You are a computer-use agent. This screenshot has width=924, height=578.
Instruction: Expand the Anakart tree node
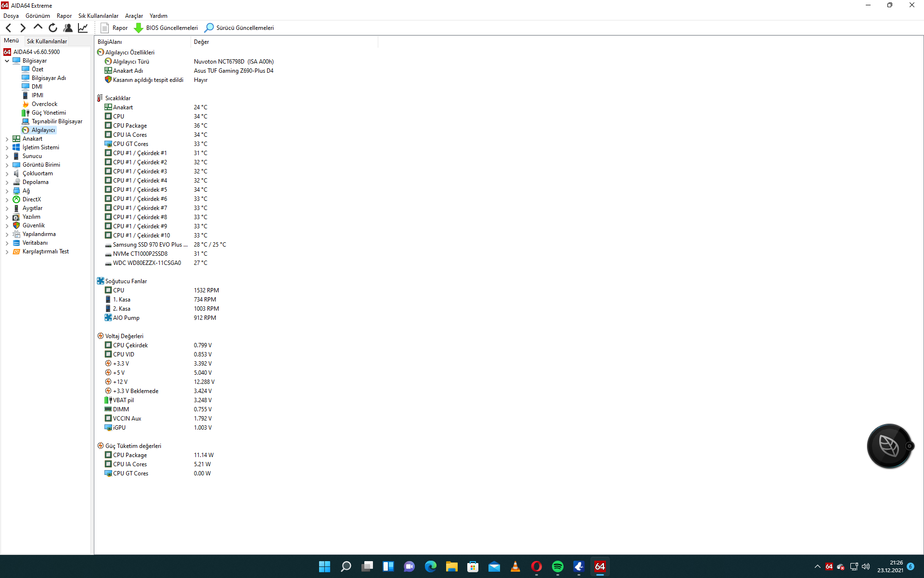pyautogui.click(x=7, y=139)
